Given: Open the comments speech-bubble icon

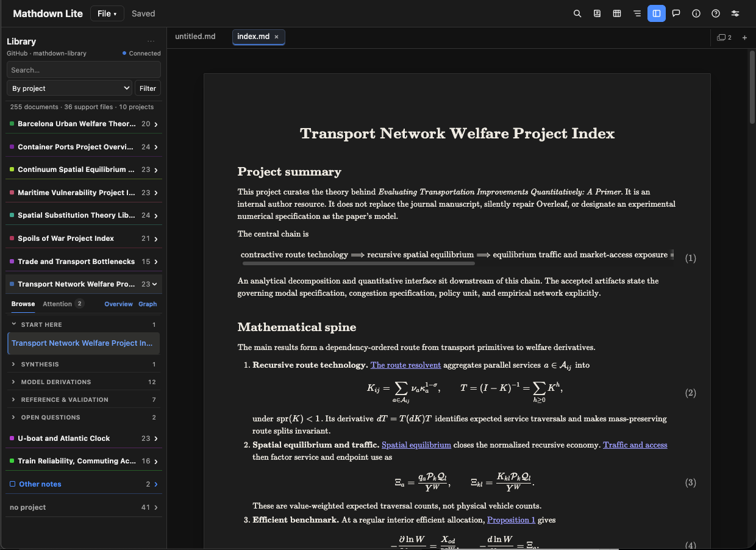Looking at the screenshot, I should coord(676,13).
